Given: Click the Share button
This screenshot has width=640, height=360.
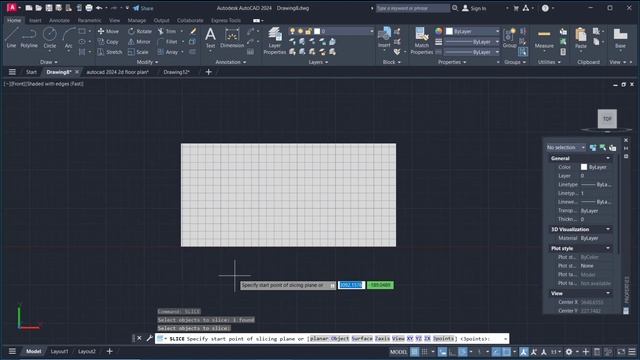Looking at the screenshot, I should tap(143, 8).
